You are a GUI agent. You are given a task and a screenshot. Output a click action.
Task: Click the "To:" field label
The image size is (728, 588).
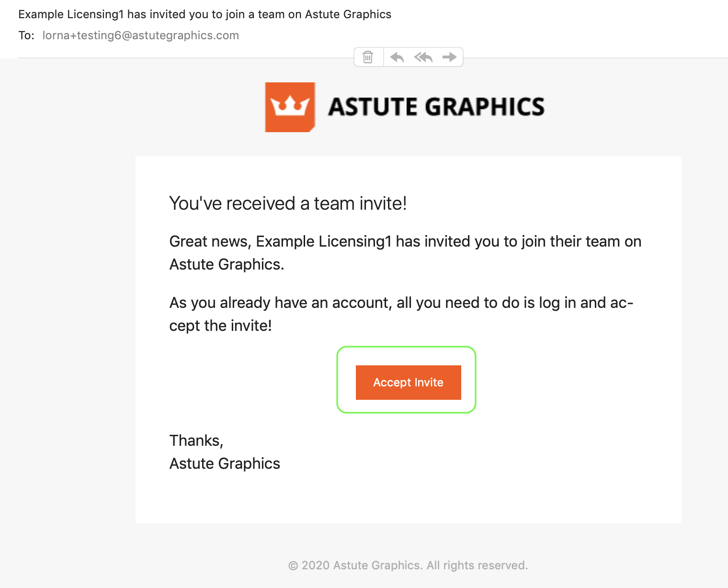coord(26,35)
